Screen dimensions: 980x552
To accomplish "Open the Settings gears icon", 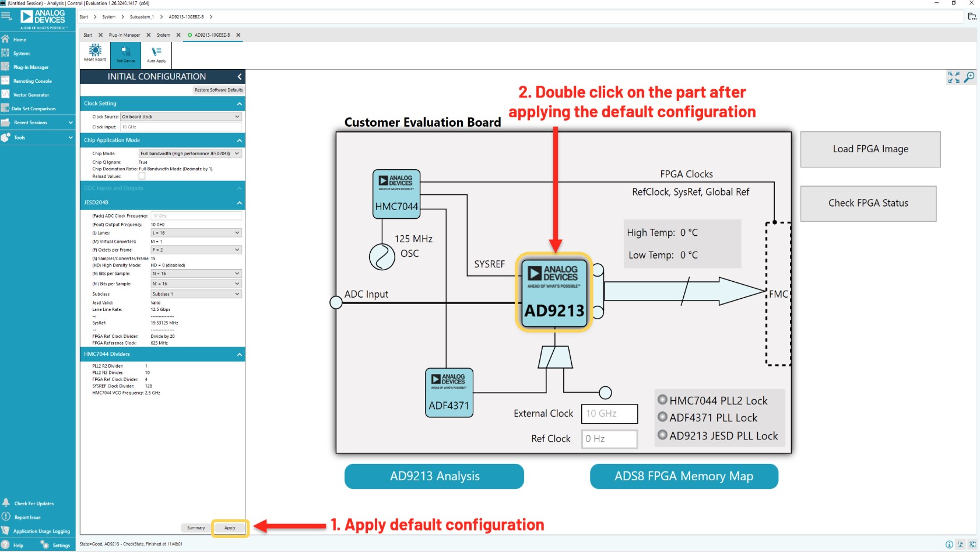I will pyautogui.click(x=45, y=544).
